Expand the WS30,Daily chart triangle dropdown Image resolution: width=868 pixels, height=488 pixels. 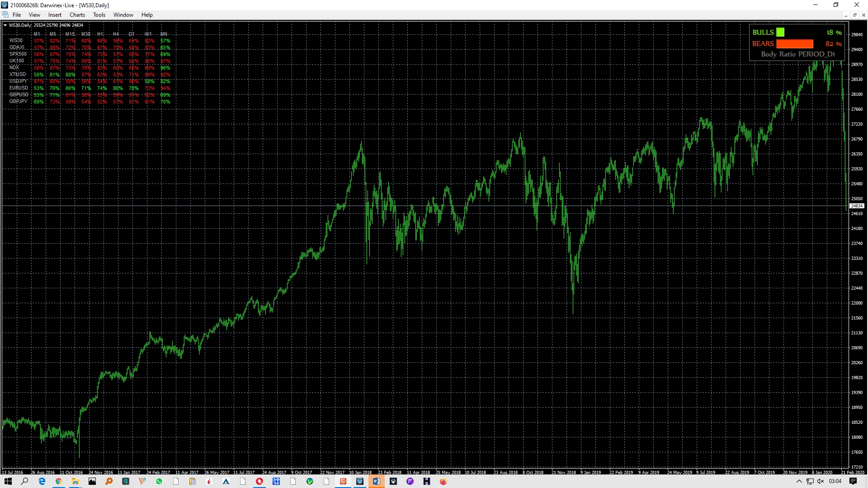[x=5, y=25]
